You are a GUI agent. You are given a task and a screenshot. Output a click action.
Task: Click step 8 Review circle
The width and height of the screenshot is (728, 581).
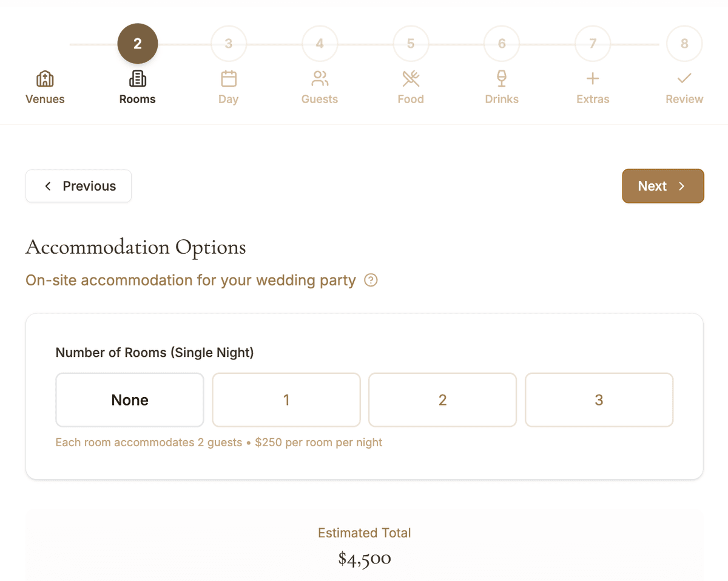click(x=684, y=43)
